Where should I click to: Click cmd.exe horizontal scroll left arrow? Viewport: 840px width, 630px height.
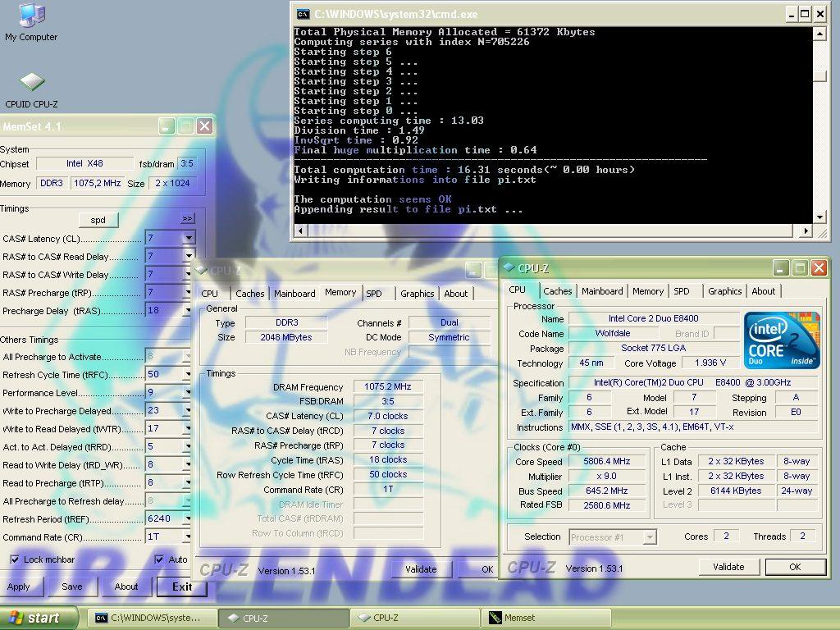pos(301,231)
